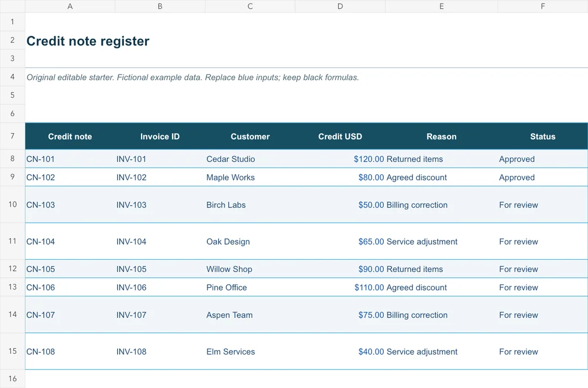Select row 15 header number
The height and width of the screenshot is (388, 588).
coord(12,351)
